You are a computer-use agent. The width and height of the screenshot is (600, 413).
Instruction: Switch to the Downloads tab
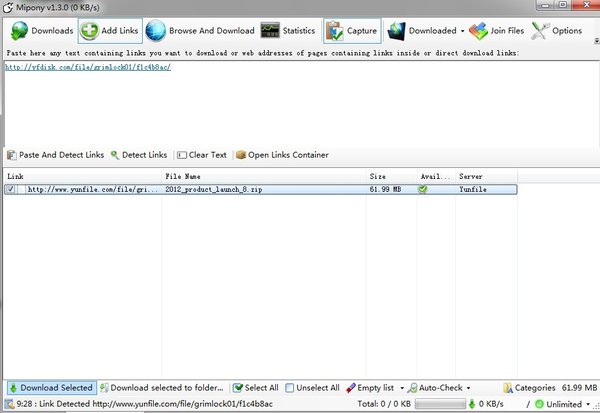(42, 31)
